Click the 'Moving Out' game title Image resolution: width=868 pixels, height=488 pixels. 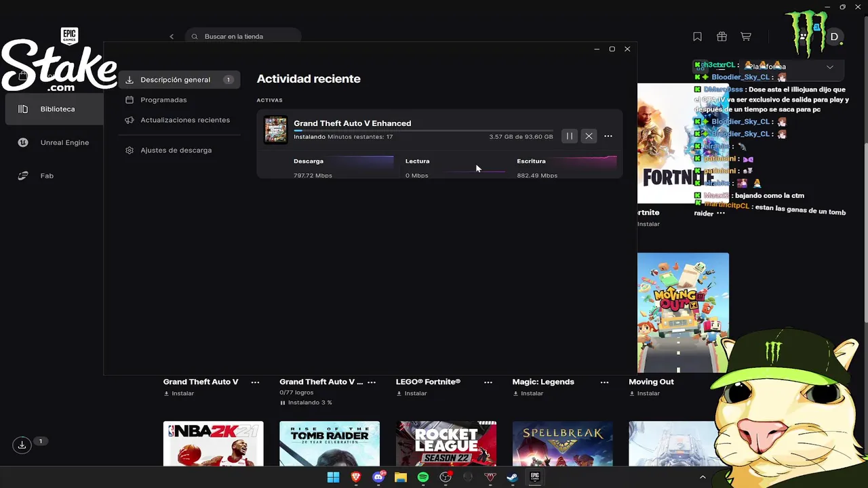point(651,382)
